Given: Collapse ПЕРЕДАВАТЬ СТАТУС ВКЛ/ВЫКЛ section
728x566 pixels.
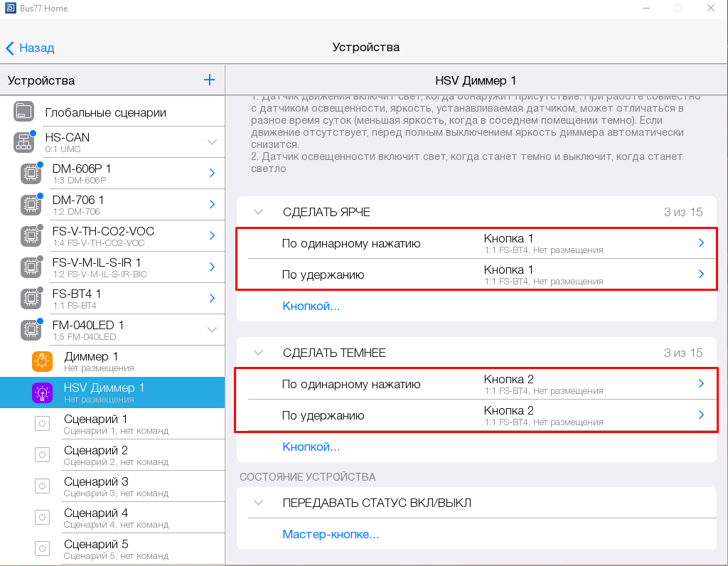Looking at the screenshot, I should point(258,503).
